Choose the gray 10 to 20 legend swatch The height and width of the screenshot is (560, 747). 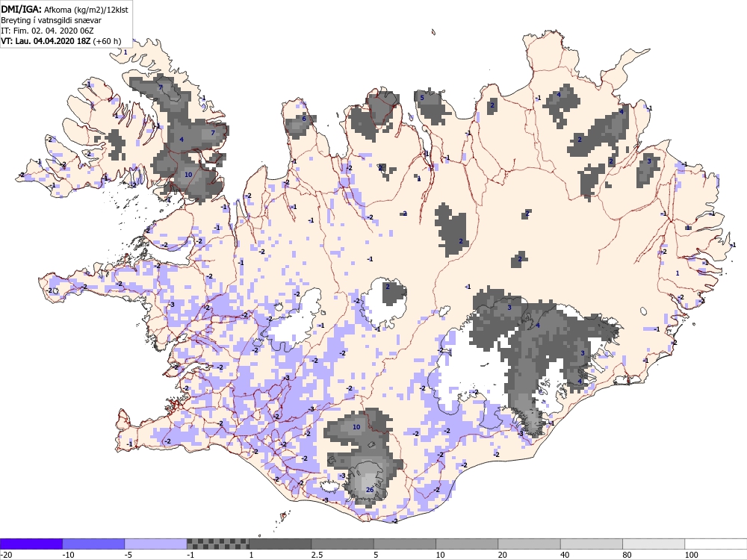[467, 544]
